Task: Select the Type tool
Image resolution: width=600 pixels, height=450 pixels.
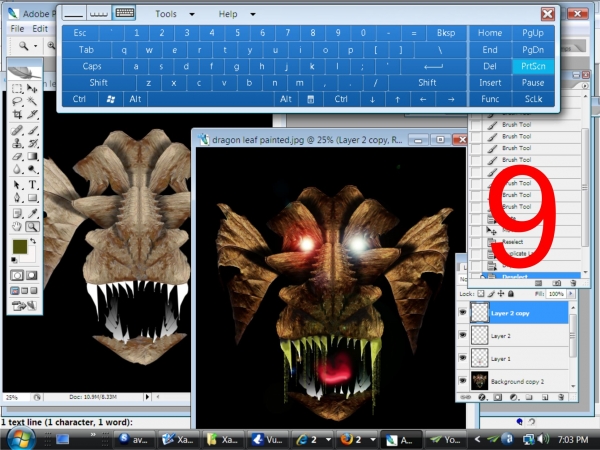Action: pos(32,185)
